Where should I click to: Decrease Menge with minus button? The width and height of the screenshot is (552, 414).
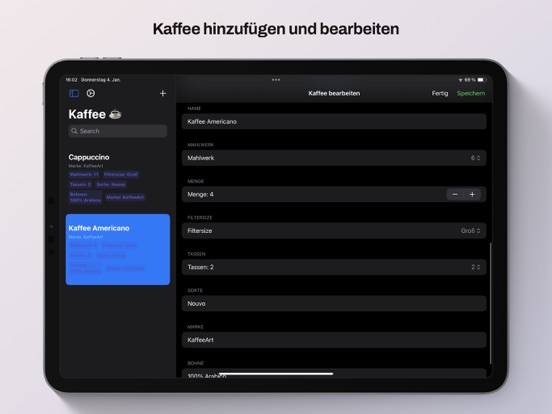point(455,194)
